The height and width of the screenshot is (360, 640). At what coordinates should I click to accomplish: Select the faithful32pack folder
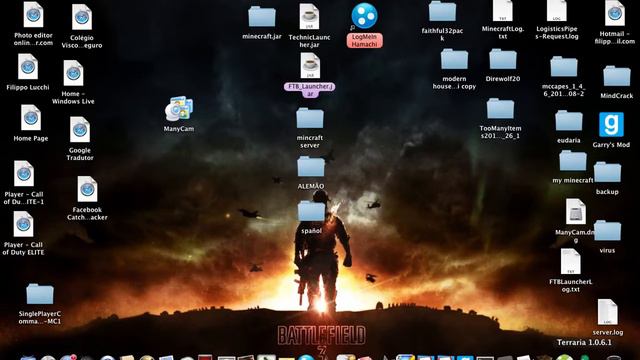[442, 11]
